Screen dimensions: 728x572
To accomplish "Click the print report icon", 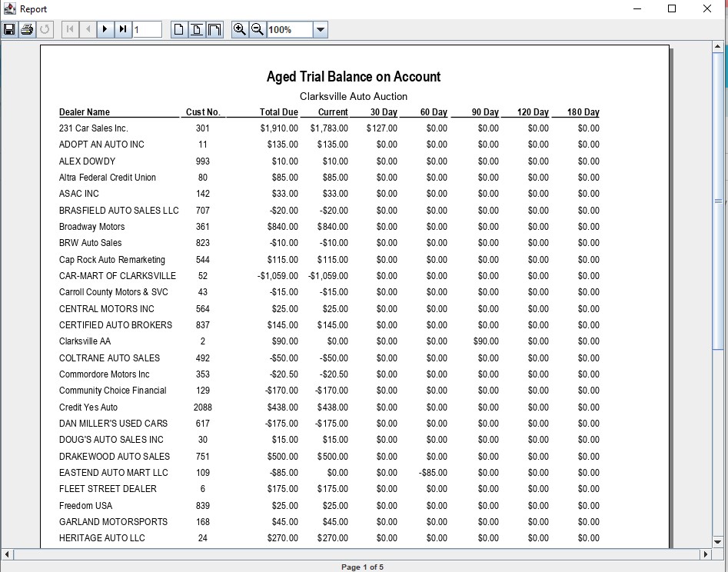I will 27,30.
